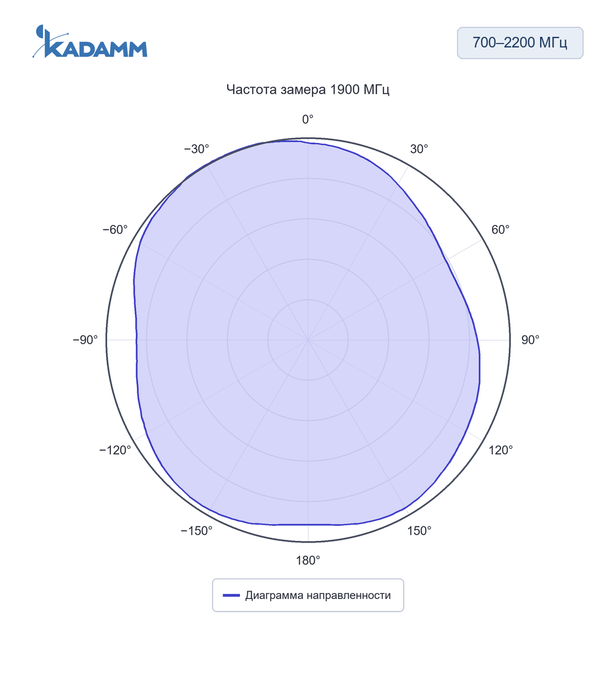Click the −120° angle label
Viewport: 616px width, 676px height.
(115, 450)
